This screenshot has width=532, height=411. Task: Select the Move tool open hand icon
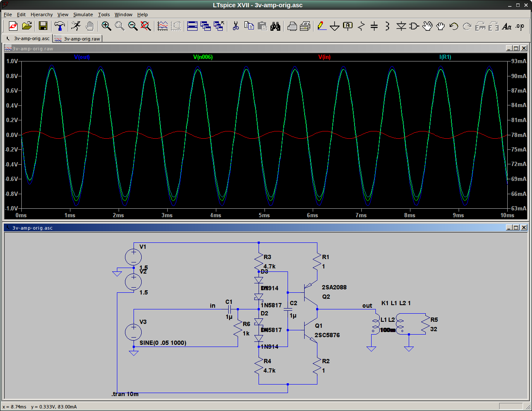click(427, 26)
